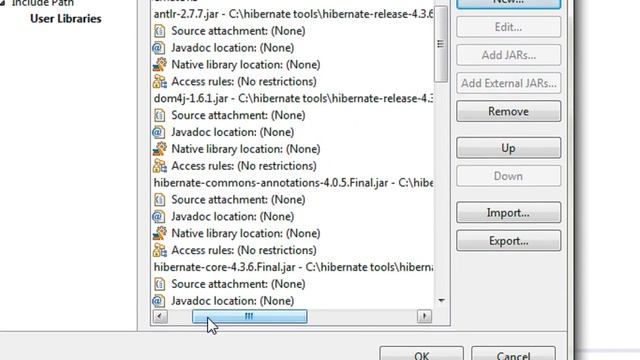Export user libraries

[509, 241]
